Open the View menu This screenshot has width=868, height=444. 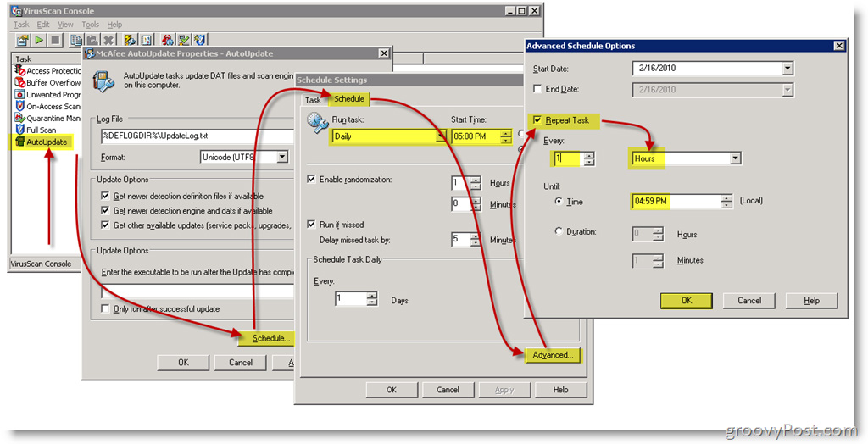pos(65,25)
